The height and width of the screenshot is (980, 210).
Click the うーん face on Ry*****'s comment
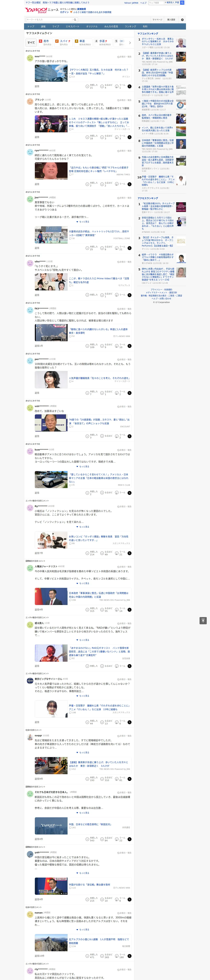[117, 553]
